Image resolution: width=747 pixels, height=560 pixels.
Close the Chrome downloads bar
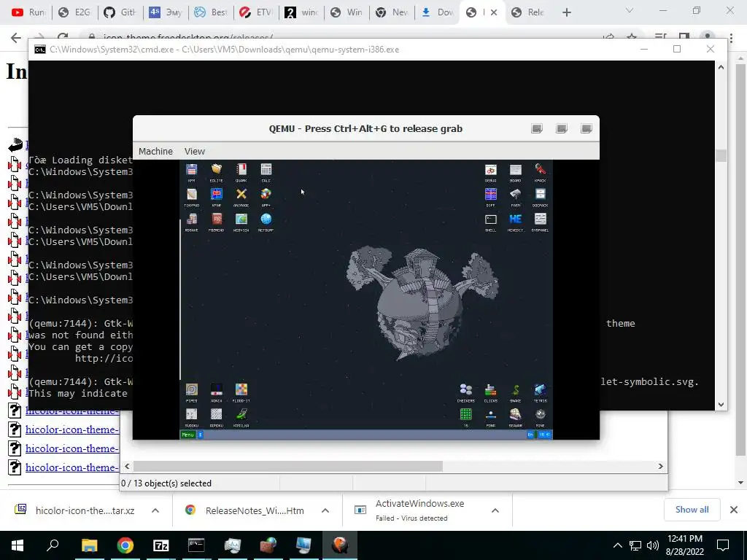(x=734, y=510)
